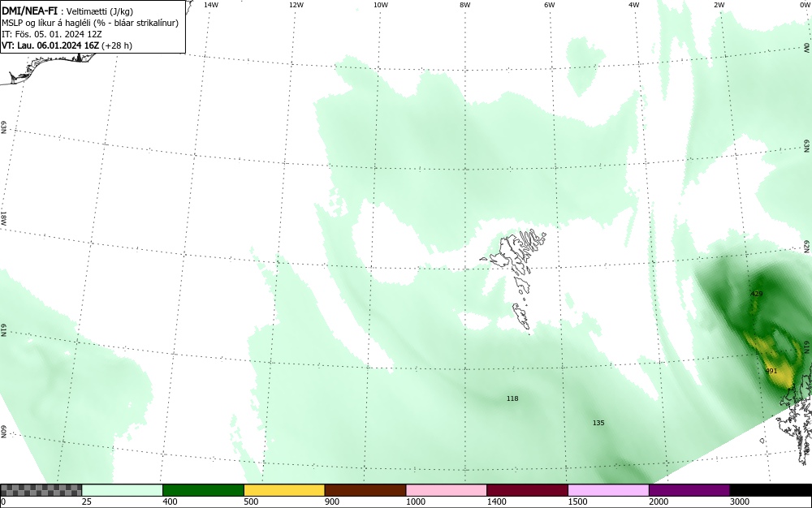Click the CAPE value label 118

pyautogui.click(x=512, y=398)
